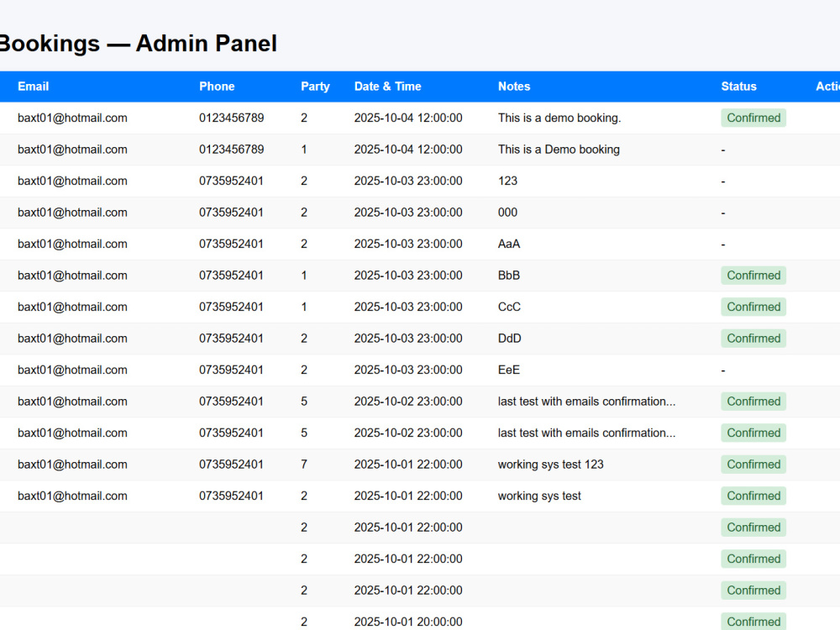Click the Status column header

click(x=738, y=87)
